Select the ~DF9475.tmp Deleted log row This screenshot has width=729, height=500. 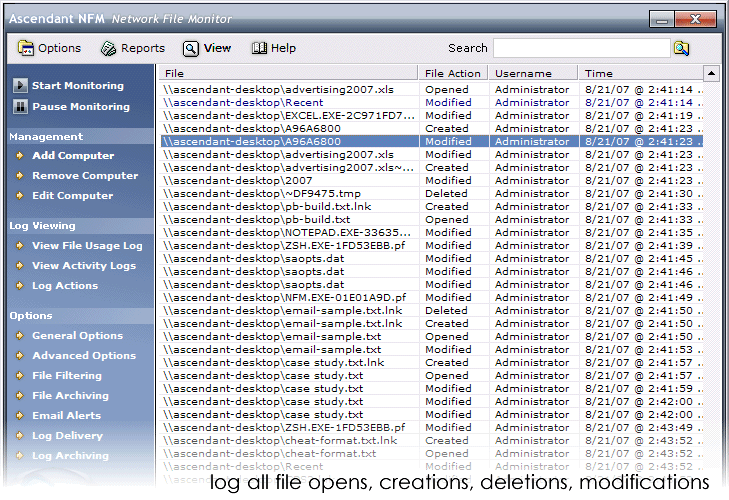coord(290,194)
